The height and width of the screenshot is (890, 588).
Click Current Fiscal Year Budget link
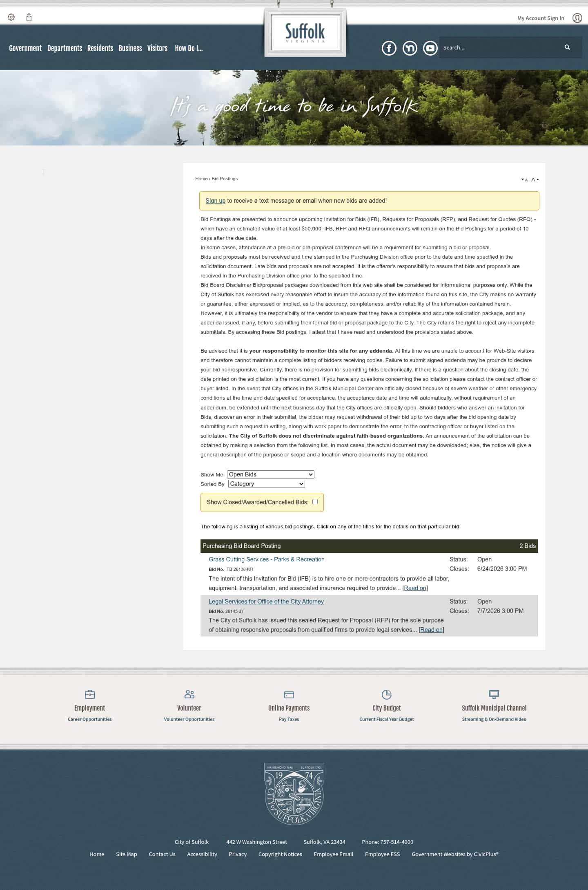click(x=387, y=719)
